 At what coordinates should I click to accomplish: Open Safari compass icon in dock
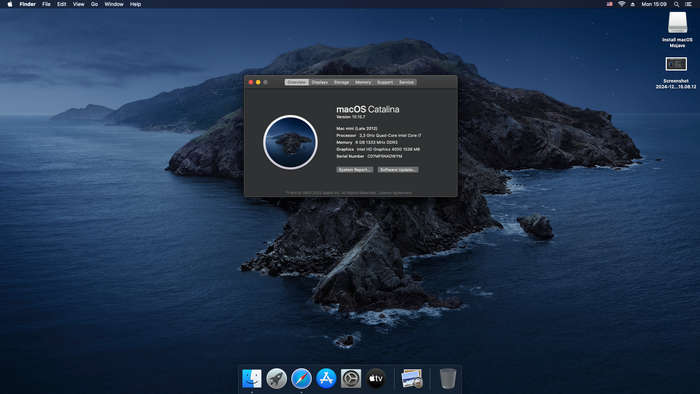(301, 378)
